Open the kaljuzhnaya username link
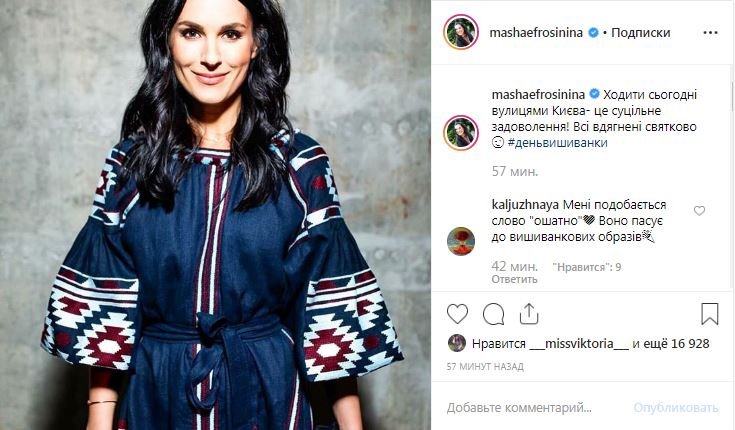Screen dimensions: 735x430 pyautogui.click(x=525, y=205)
